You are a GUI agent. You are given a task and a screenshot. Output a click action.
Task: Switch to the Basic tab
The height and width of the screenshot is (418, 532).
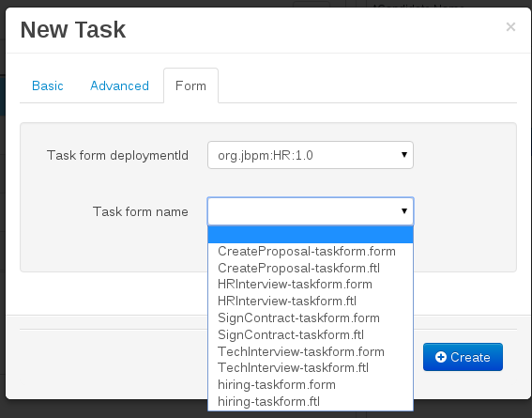pos(48,85)
